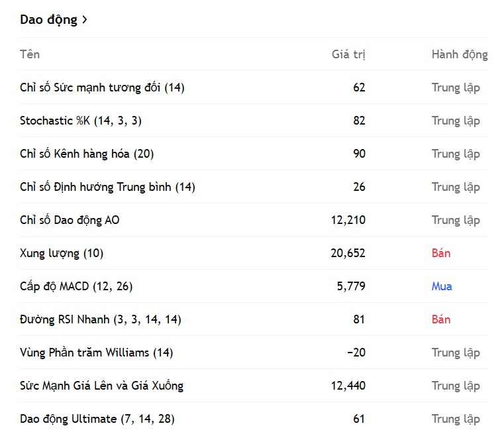The image size is (504, 442).
Task: Select the Stochastic %K (14, 3, 3) indicator
Action: coord(81,121)
